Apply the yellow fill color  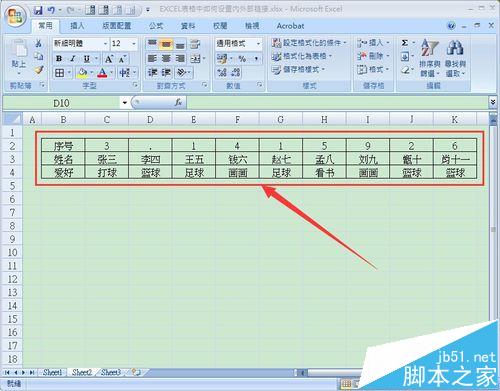click(82, 73)
